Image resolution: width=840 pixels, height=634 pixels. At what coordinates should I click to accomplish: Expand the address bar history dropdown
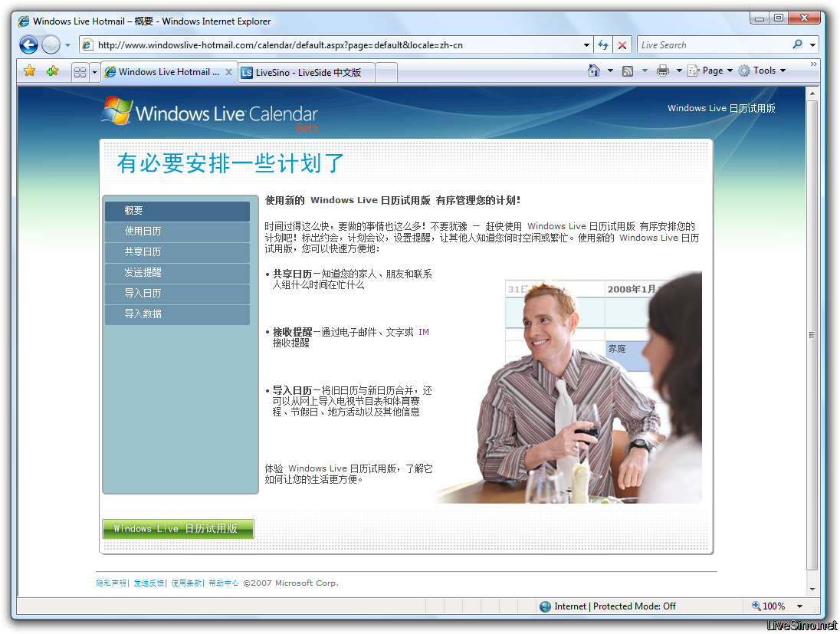586,45
